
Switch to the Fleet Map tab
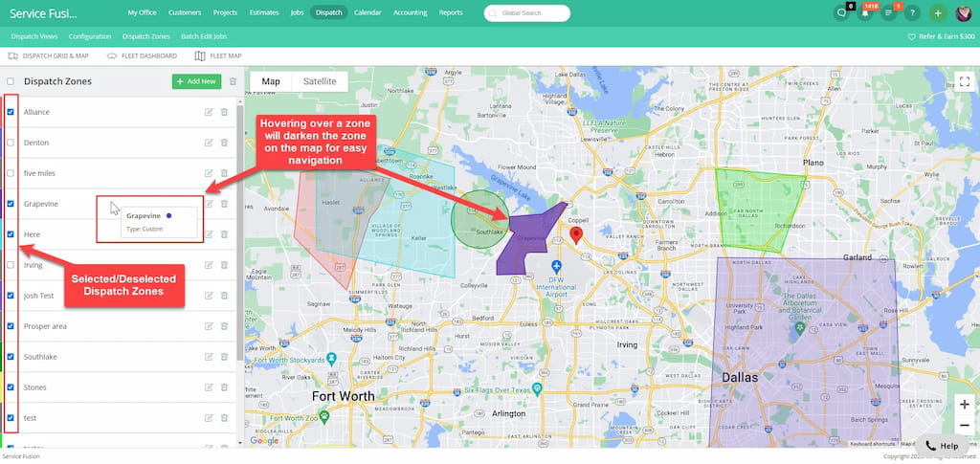218,55
